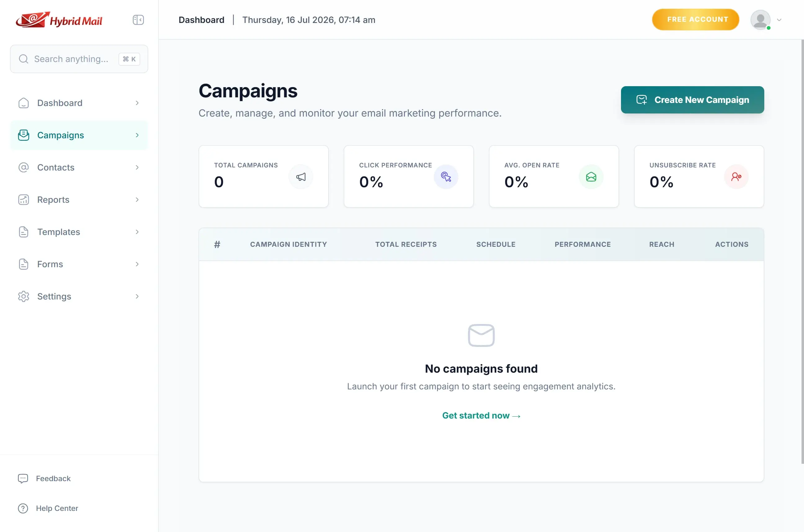The height and width of the screenshot is (532, 804).
Task: Click the ⌘ K shortcut badge
Action: (129, 59)
